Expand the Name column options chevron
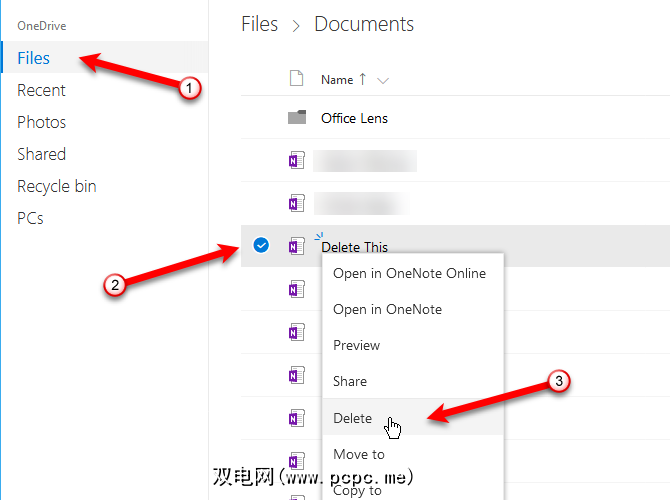This screenshot has height=500, width=670. (x=383, y=80)
